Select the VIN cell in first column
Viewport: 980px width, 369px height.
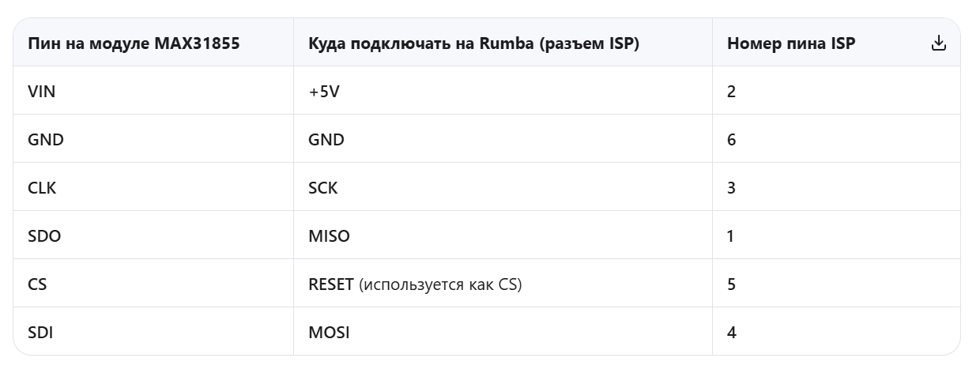[x=42, y=92]
